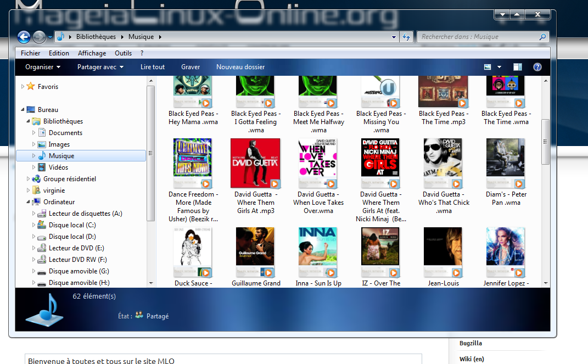The image size is (588, 364).
Task: Select 'Diam's - Peter Pan .wma'
Action: point(506,172)
